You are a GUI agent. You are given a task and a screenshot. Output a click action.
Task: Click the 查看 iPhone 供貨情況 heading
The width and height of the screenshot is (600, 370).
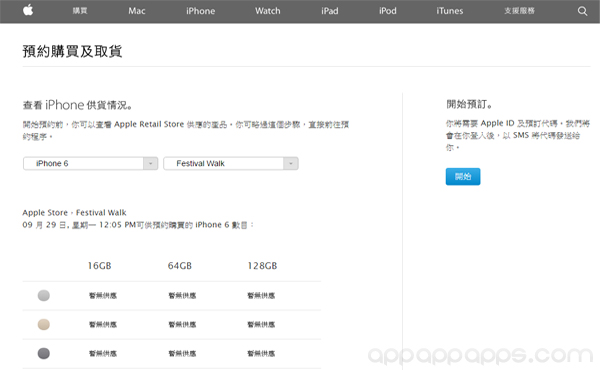tap(77, 105)
